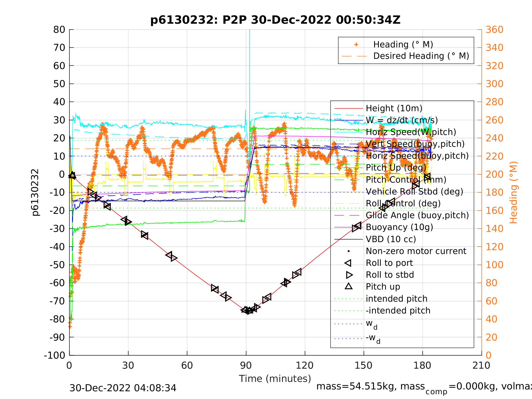Click the Roll Control (deg) legend label
532x399 pixels.
coord(403,203)
